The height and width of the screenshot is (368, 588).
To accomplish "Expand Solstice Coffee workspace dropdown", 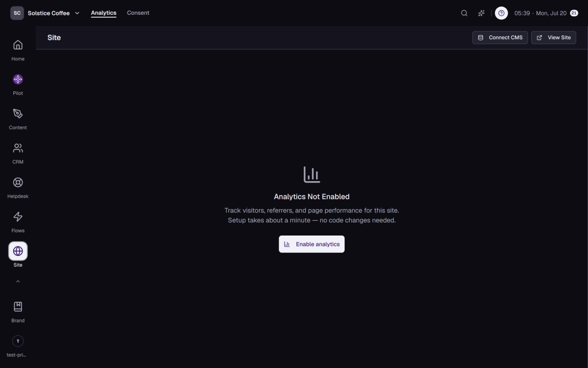I will coord(77,13).
